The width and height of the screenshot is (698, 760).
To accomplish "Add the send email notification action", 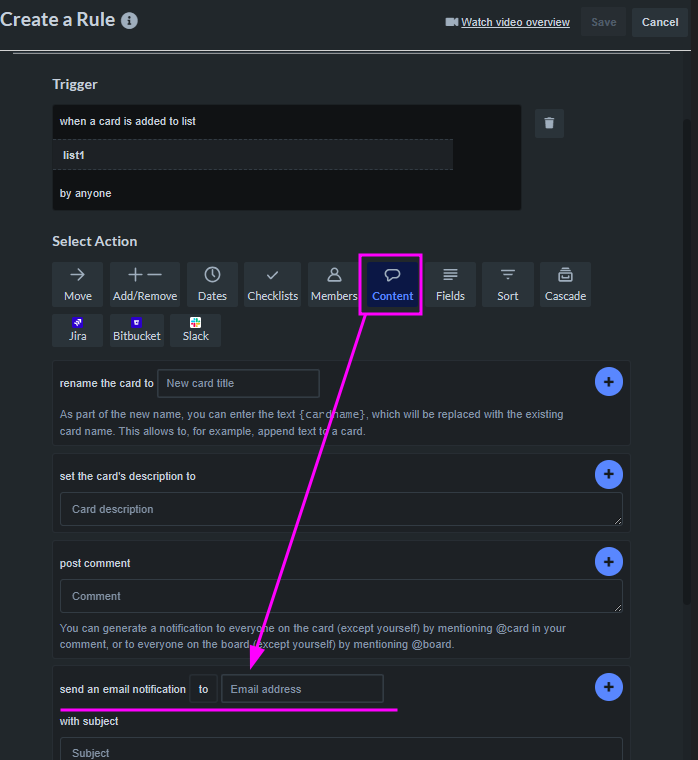I will tap(609, 687).
